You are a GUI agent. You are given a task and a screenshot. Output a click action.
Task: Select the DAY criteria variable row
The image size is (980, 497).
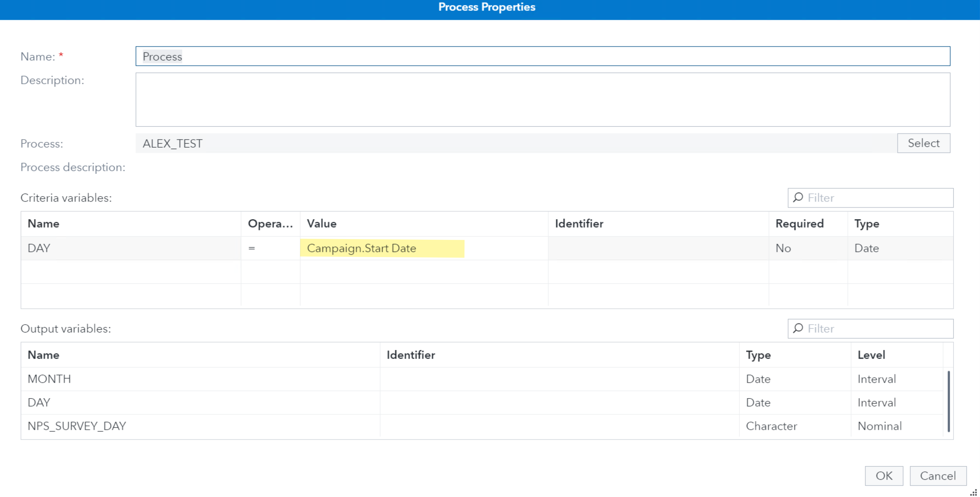tap(129, 248)
